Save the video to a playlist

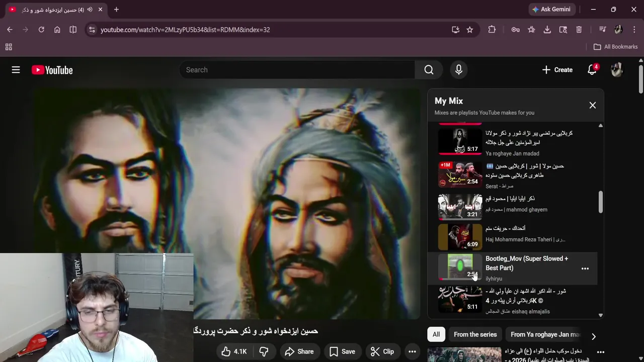(x=342, y=351)
